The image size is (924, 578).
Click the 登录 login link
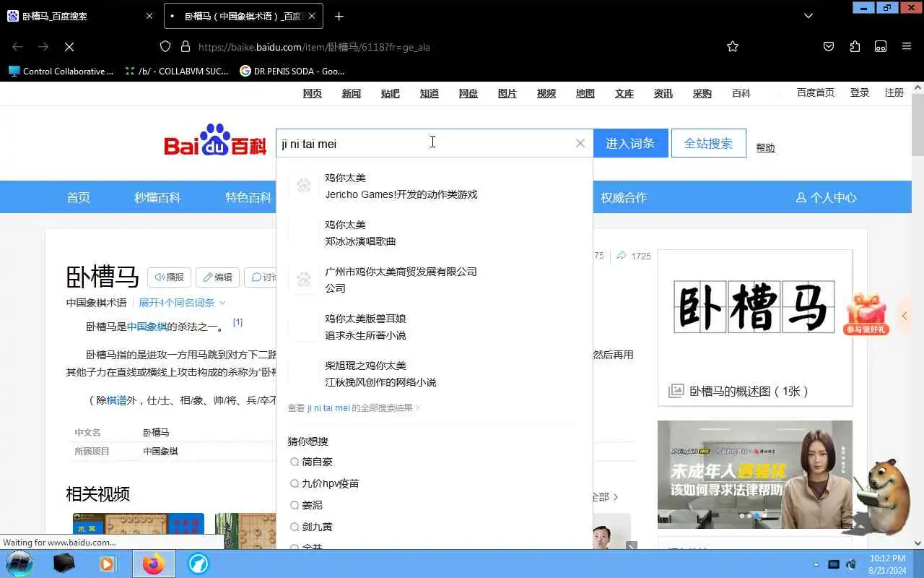point(860,92)
